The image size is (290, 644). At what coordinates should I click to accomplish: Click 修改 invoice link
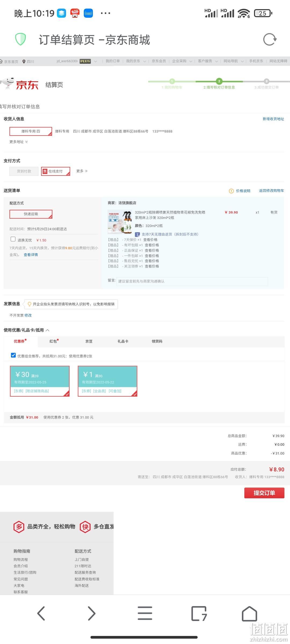[x=28, y=315]
